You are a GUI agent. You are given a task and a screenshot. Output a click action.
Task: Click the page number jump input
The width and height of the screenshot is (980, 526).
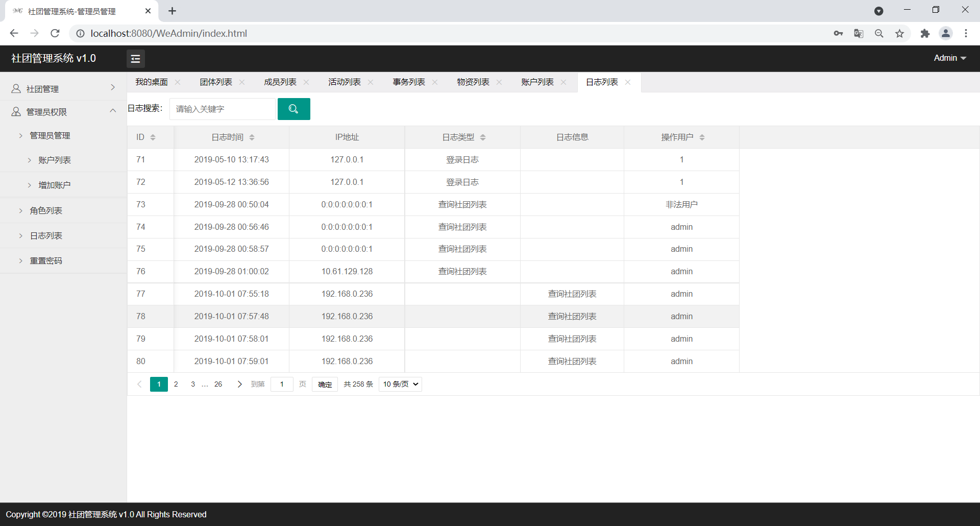(282, 384)
